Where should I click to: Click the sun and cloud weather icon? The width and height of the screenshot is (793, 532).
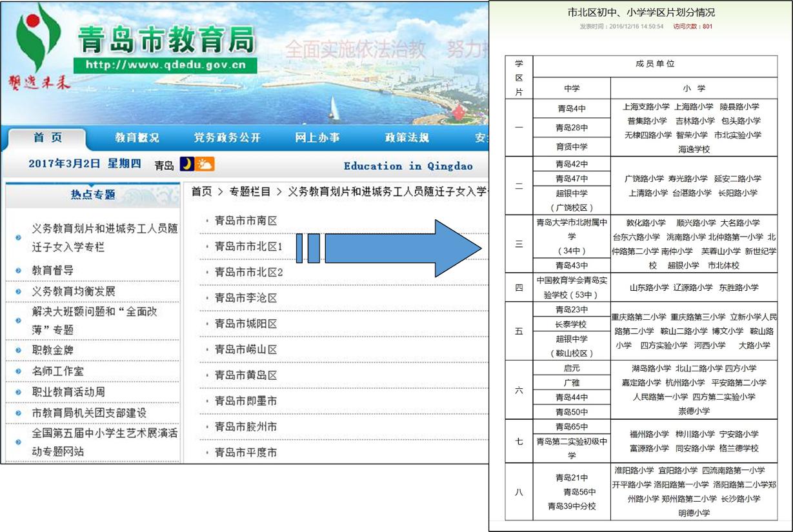coord(205,164)
